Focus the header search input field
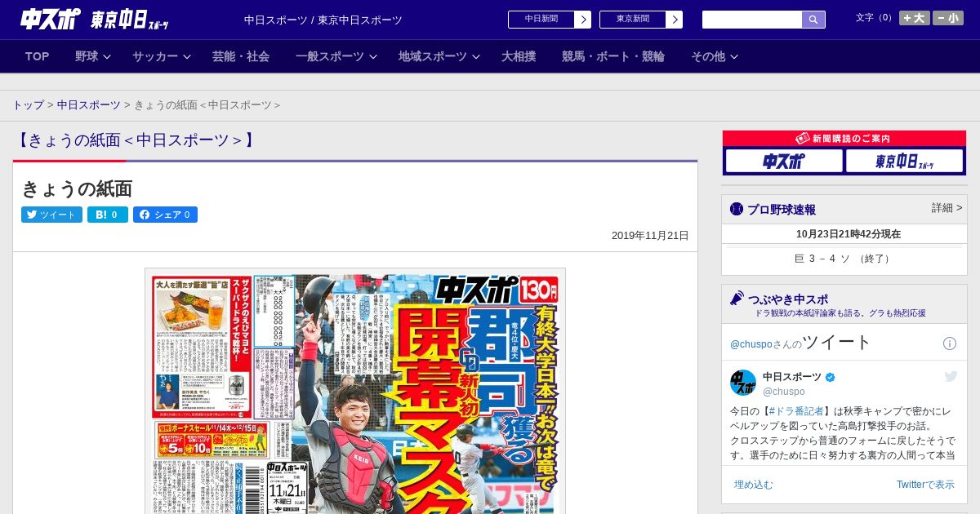This screenshot has width=980, height=514. pyautogui.click(x=752, y=20)
